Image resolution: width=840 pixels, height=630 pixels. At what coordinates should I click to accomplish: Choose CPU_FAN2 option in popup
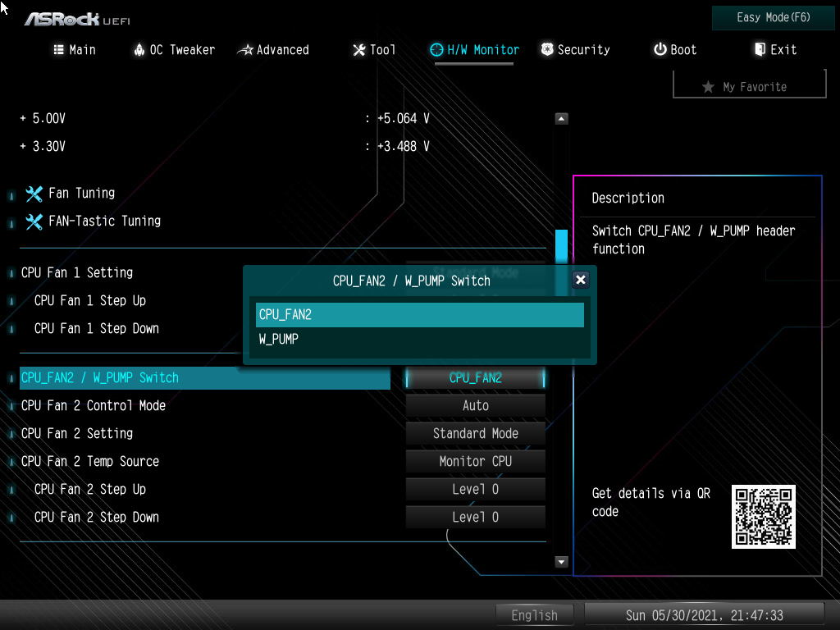[419, 314]
